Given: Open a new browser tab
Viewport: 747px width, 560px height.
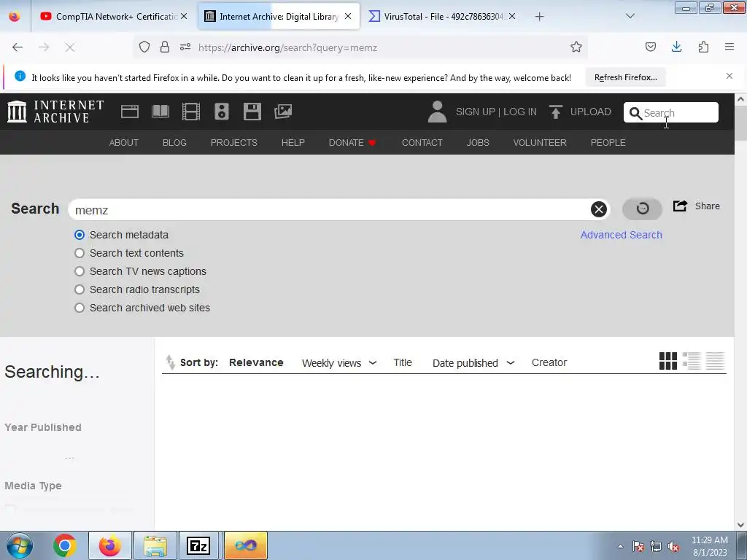Looking at the screenshot, I should [539, 16].
